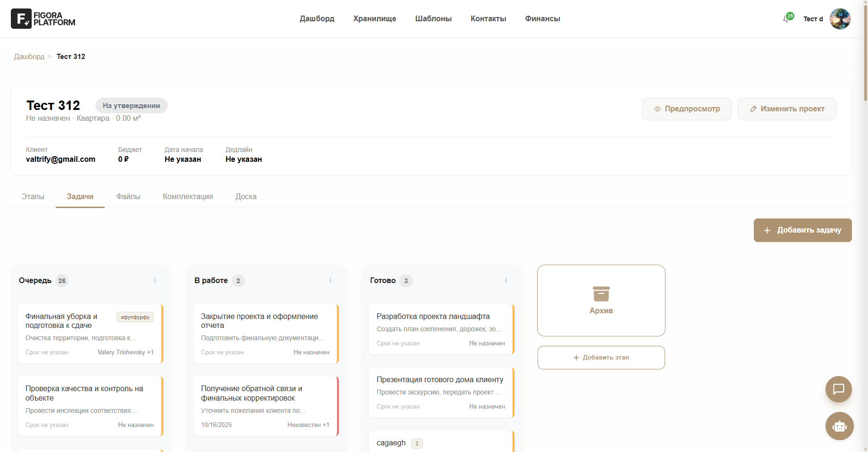Click the Предпросмотр button

pyautogui.click(x=687, y=109)
